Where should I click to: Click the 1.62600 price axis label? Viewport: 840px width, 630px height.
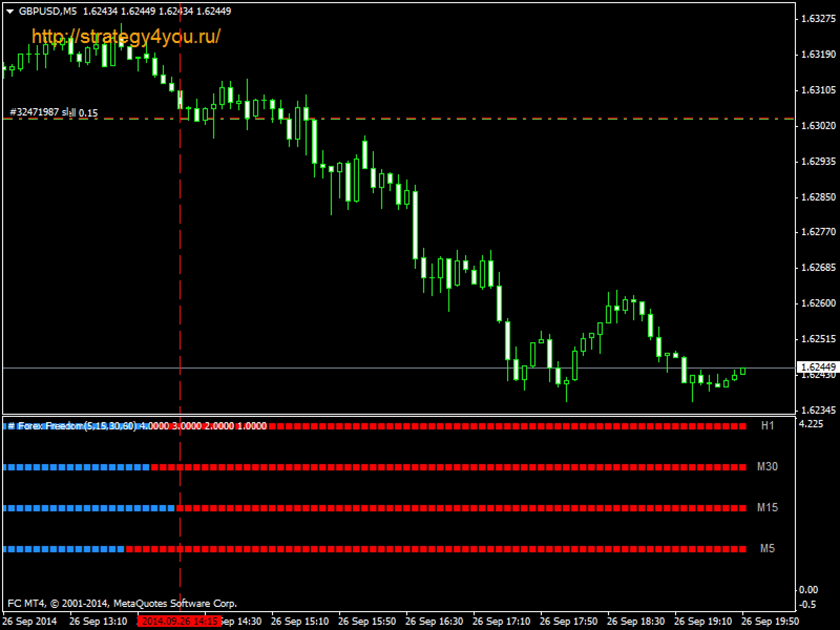click(x=818, y=303)
